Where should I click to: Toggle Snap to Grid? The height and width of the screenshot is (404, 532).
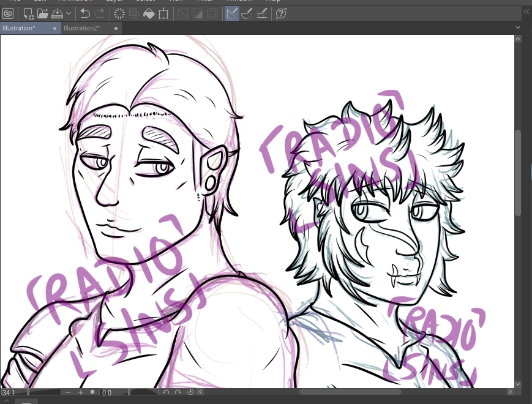click(261, 13)
